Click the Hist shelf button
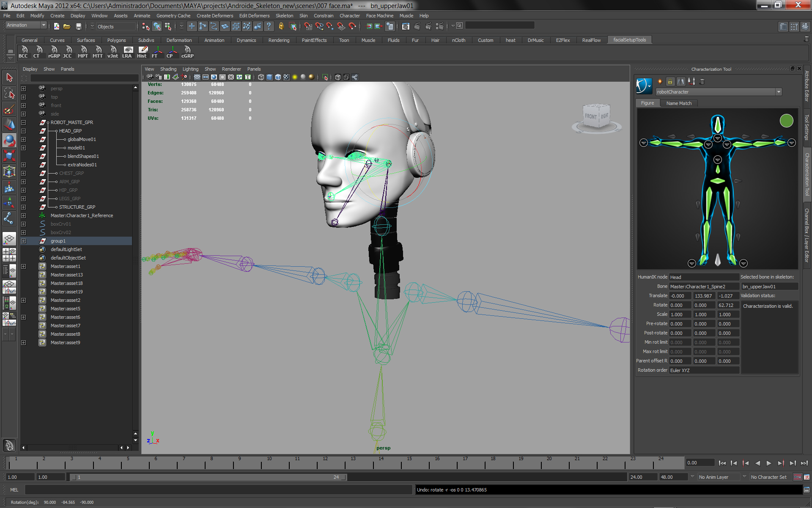 click(143, 52)
